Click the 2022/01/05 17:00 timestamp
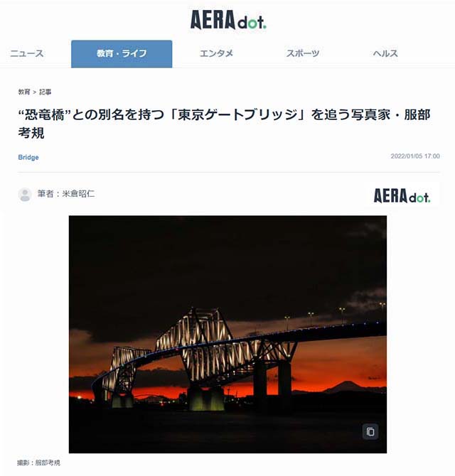 tap(415, 156)
